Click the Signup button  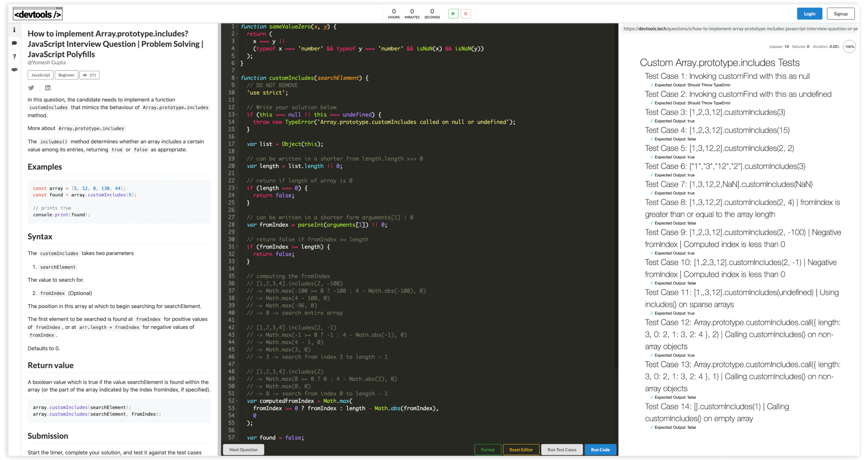click(840, 14)
